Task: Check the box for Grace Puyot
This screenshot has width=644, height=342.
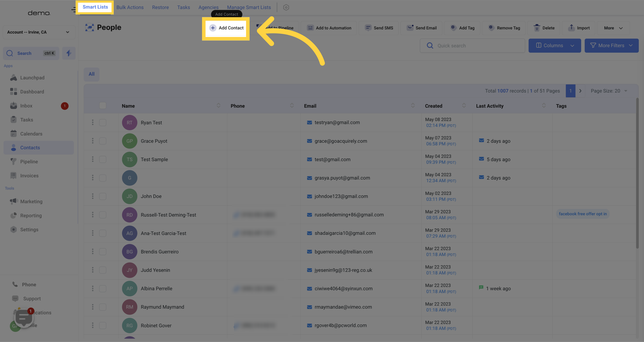Action: [103, 141]
